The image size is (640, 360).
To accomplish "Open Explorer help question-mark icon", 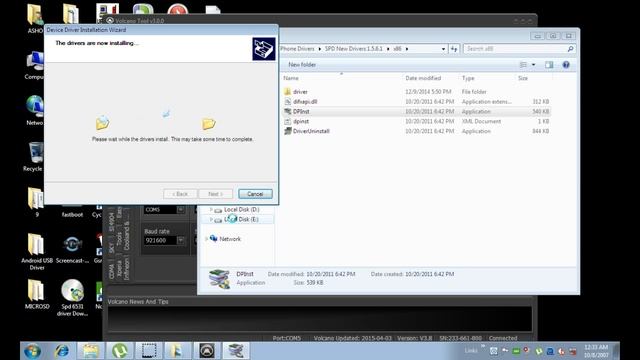I will (566, 65).
